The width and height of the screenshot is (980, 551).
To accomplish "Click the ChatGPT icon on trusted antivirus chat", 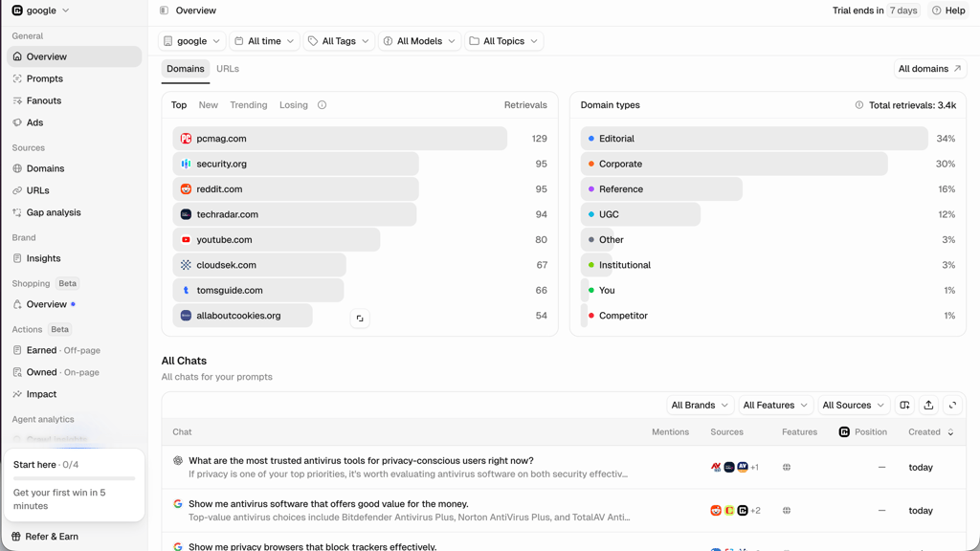I will click(178, 460).
